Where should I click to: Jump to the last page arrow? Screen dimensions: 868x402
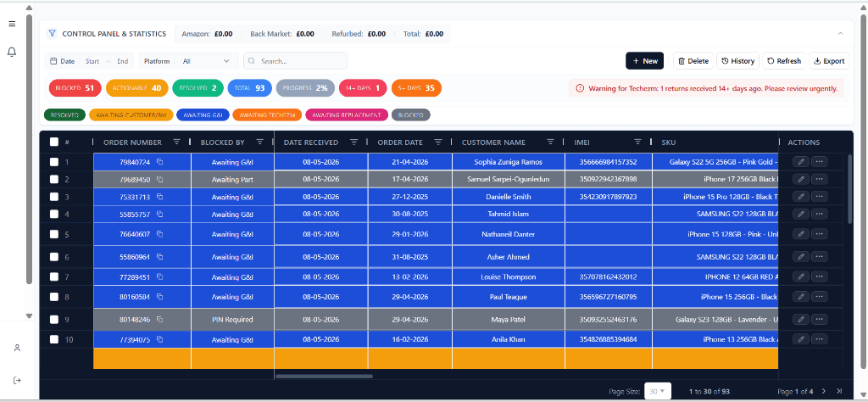tap(839, 391)
